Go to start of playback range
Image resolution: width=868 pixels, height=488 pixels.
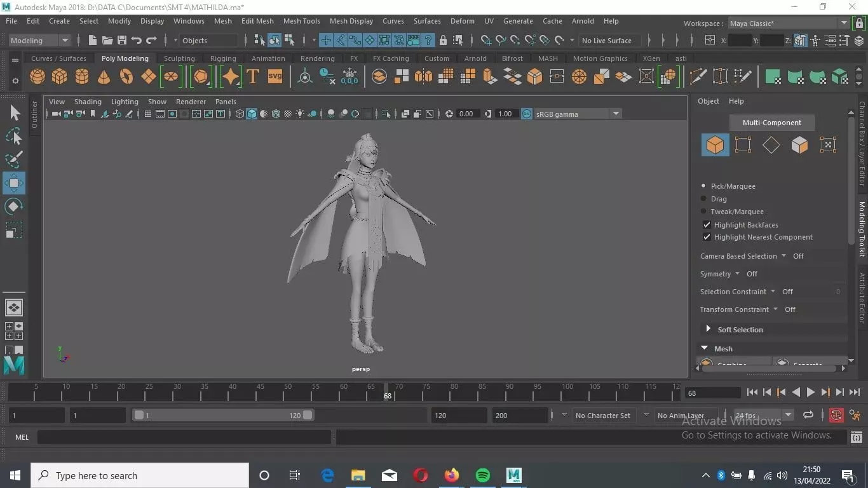(x=752, y=393)
